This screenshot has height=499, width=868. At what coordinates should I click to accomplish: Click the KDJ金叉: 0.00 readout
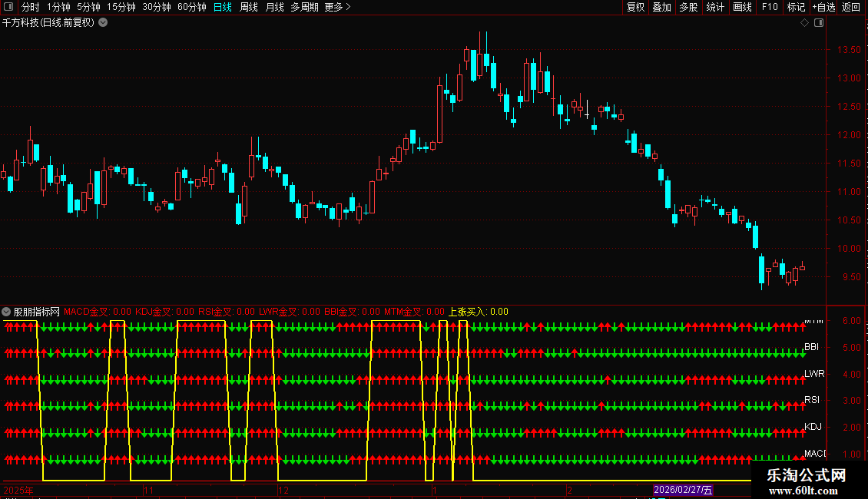pos(165,312)
